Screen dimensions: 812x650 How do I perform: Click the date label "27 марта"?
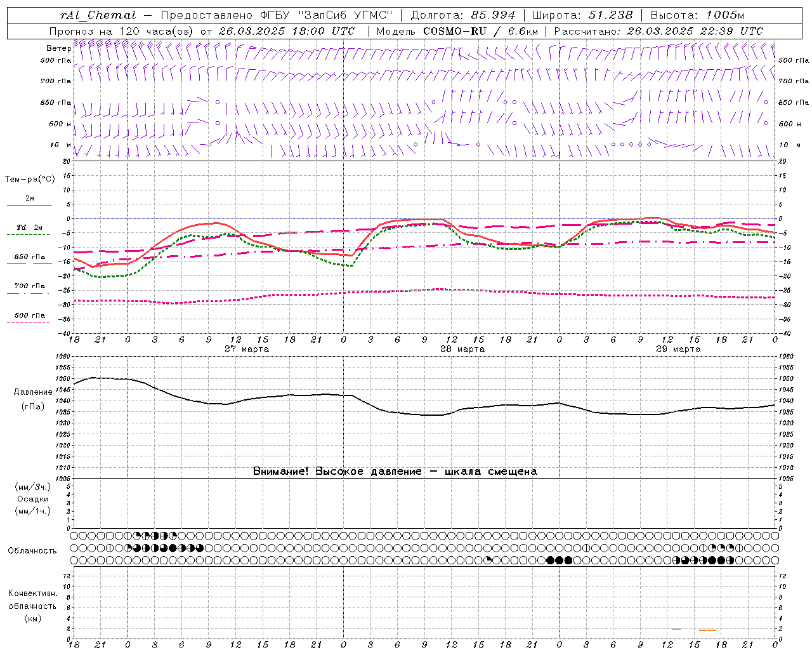247,349
